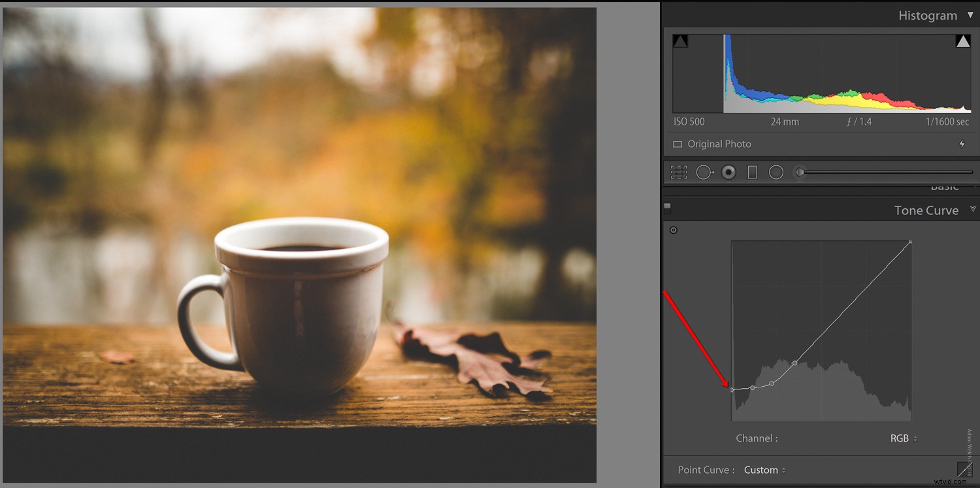Click the lightning bolt beside Original Photo

click(962, 144)
